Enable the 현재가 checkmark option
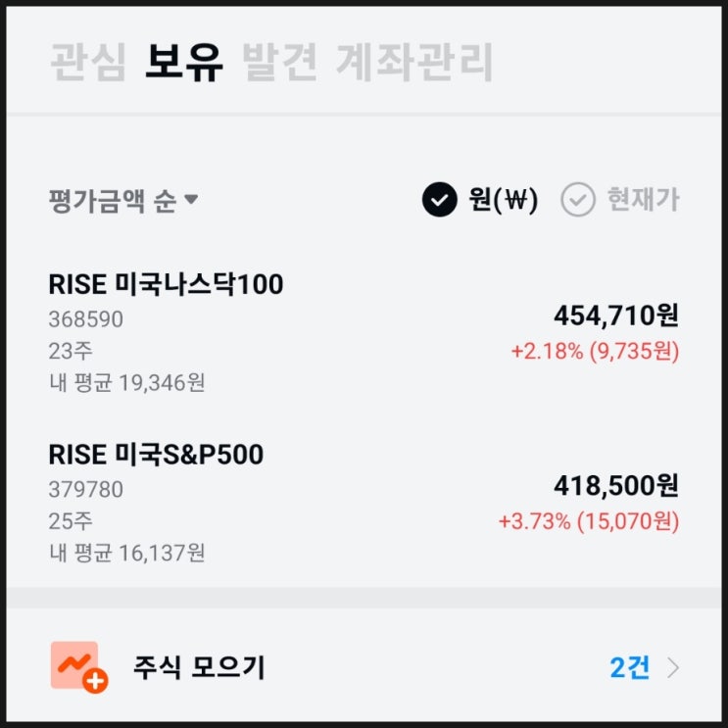 (x=578, y=200)
